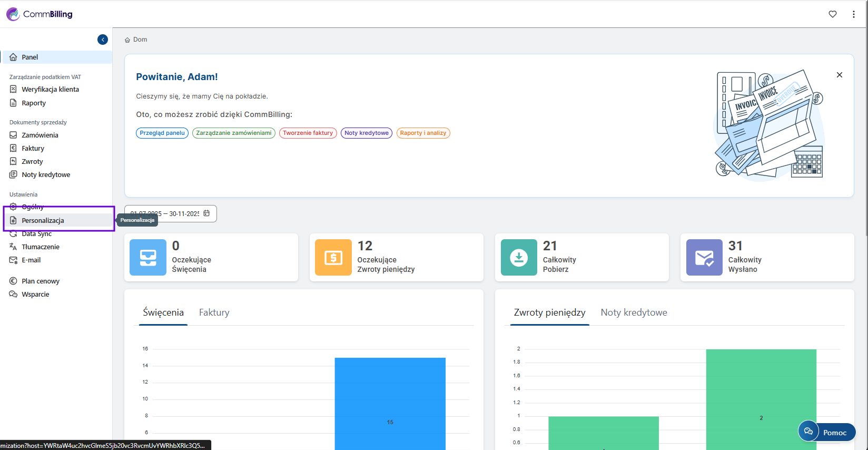Click the Dom breadcrumb home icon
Screen dimensions: 868x450
point(127,40)
